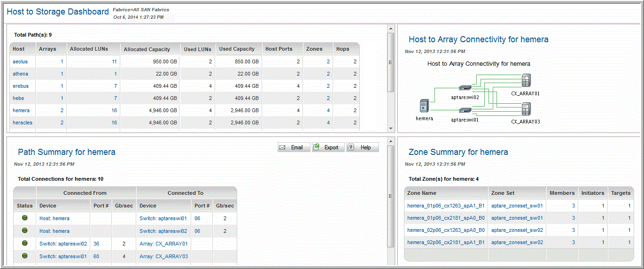Open the aeolus host link
Image resolution: width=644 pixels, height=269 pixels.
point(20,61)
